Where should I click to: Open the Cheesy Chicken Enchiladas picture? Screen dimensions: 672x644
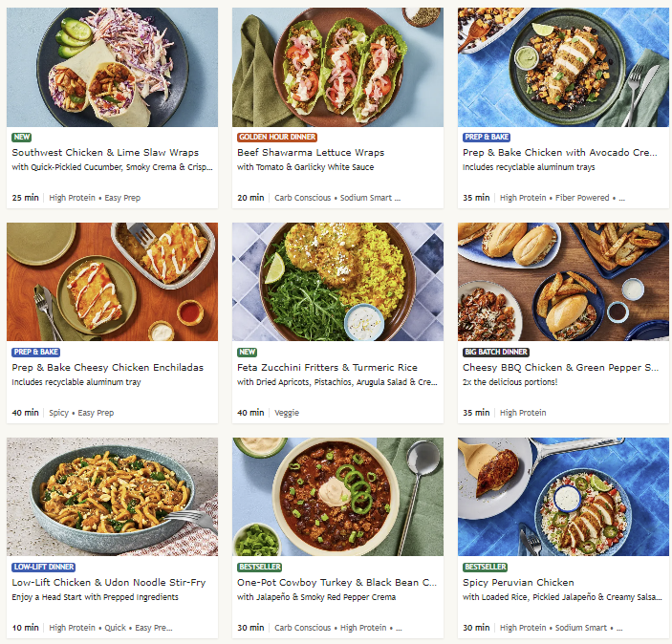pyautogui.click(x=112, y=282)
